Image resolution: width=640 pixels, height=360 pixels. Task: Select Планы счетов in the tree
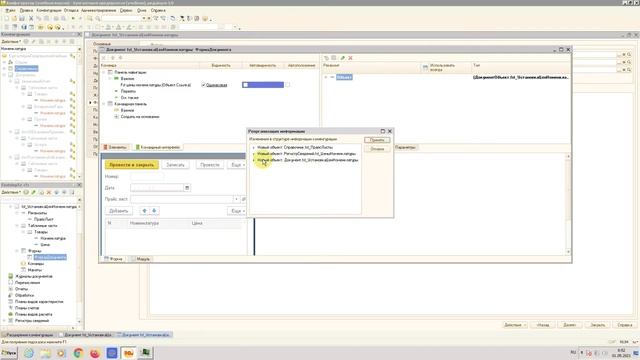(x=27, y=308)
